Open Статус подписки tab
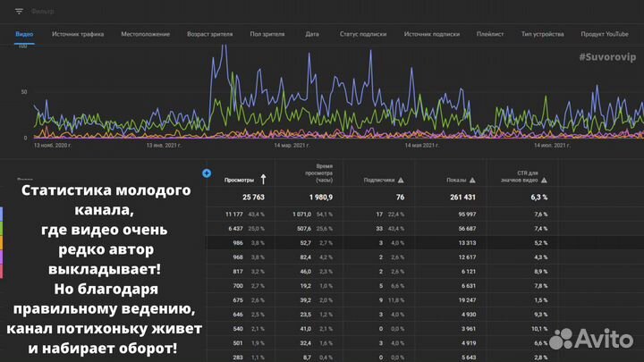 point(363,34)
